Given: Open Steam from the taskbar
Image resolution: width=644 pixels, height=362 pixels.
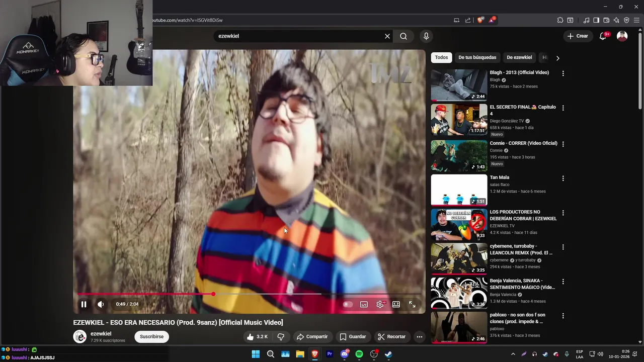Looking at the screenshot, I should tap(388, 354).
